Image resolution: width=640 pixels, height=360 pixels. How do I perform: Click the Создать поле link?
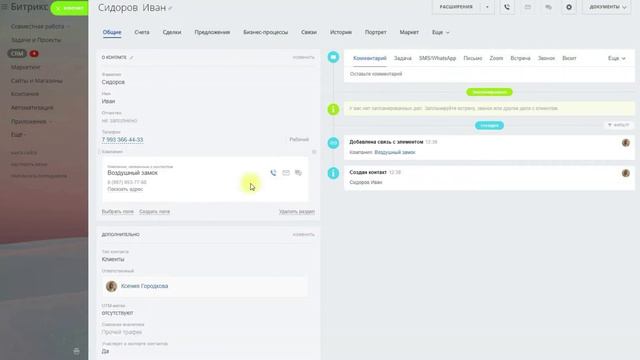154,211
